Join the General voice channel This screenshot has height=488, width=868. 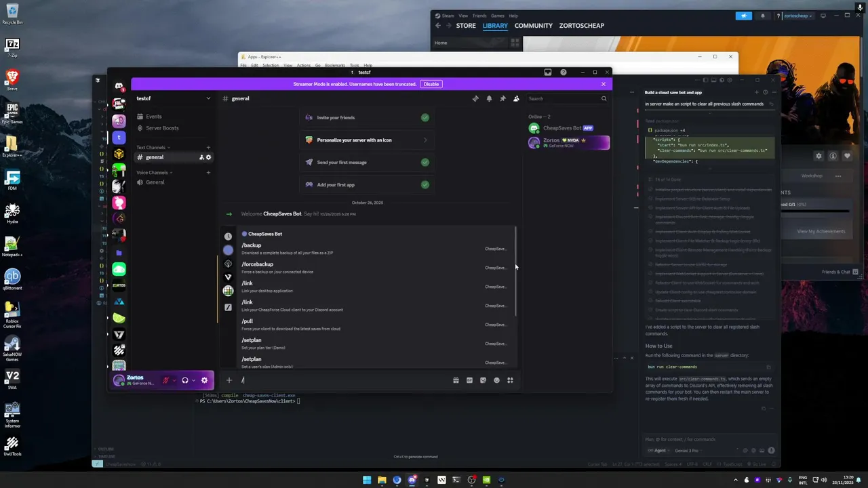tap(173, 182)
